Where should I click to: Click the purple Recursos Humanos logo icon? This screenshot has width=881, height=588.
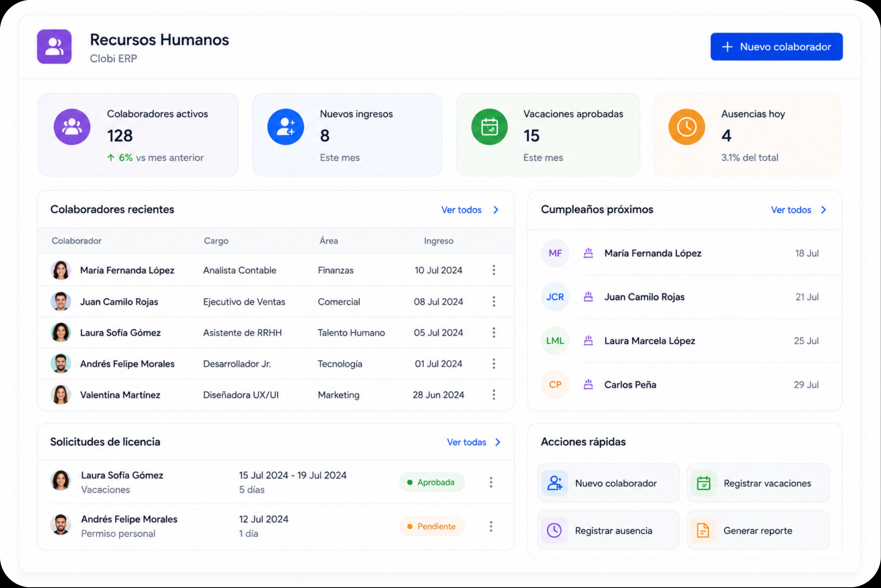click(54, 46)
